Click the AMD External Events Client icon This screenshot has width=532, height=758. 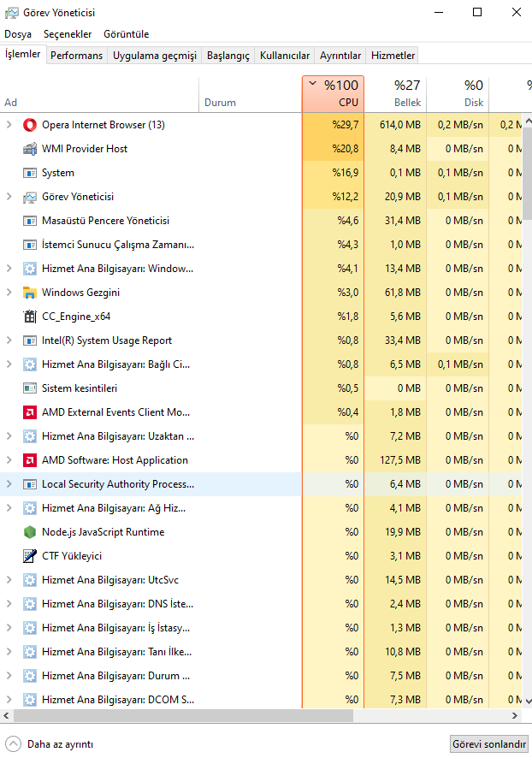(30, 412)
